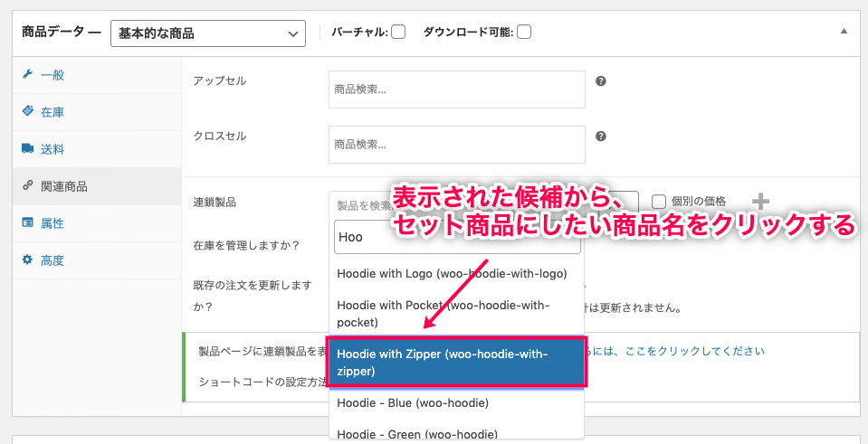Image resolution: width=868 pixels, height=444 pixels.
Task: Open the 高度 tab
Action: [x=98, y=260]
